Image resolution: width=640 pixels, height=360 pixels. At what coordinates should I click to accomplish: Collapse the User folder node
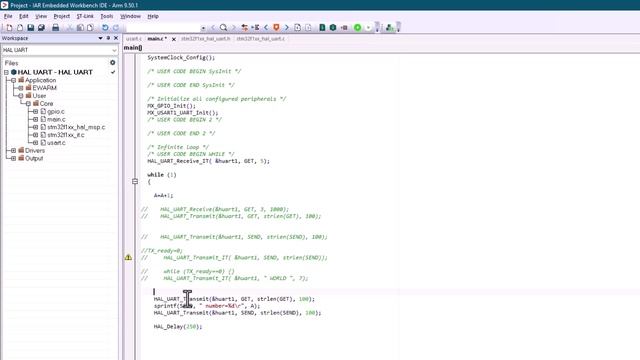(x=21, y=96)
